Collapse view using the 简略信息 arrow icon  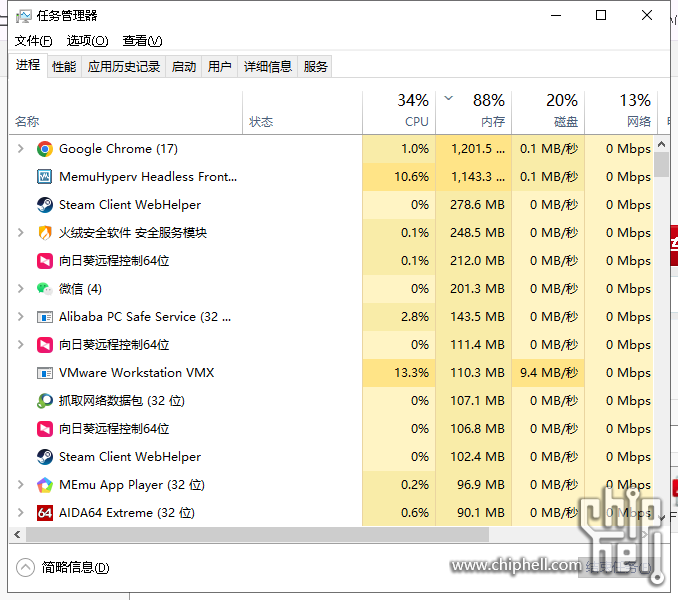25,567
